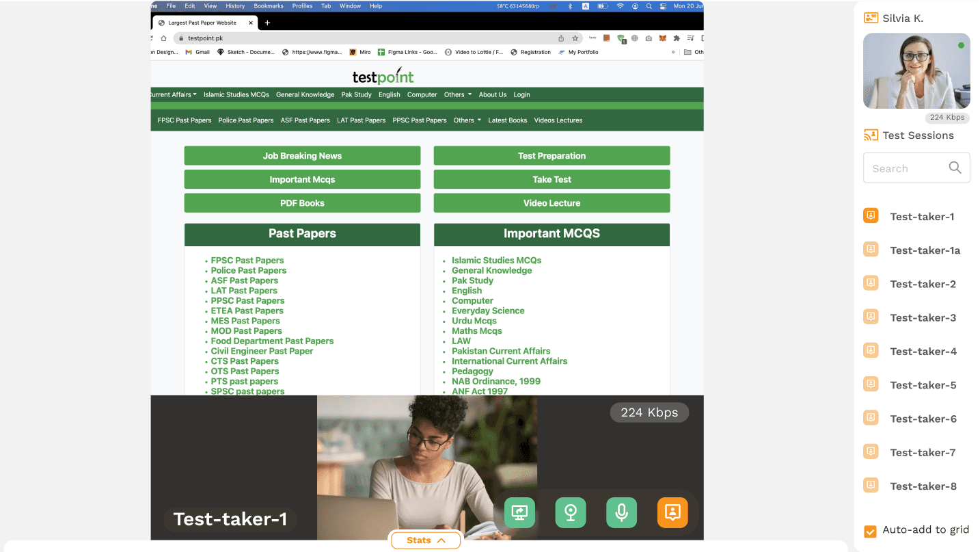
Task: Toggle the Auto-add to grid checkbox
Action: 870,531
